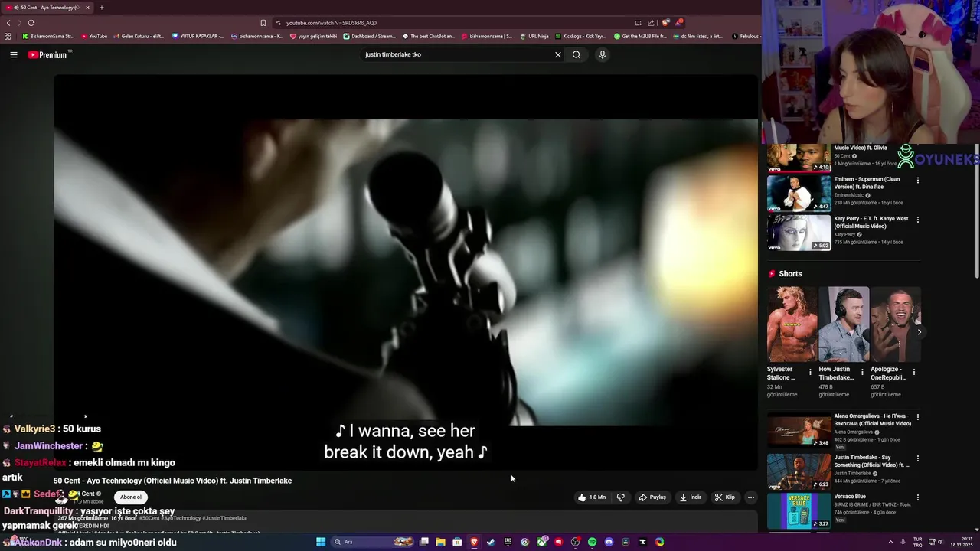Screen dimensions: 980x551
Task: Open Windows taskbar search box
Action: click(372, 542)
